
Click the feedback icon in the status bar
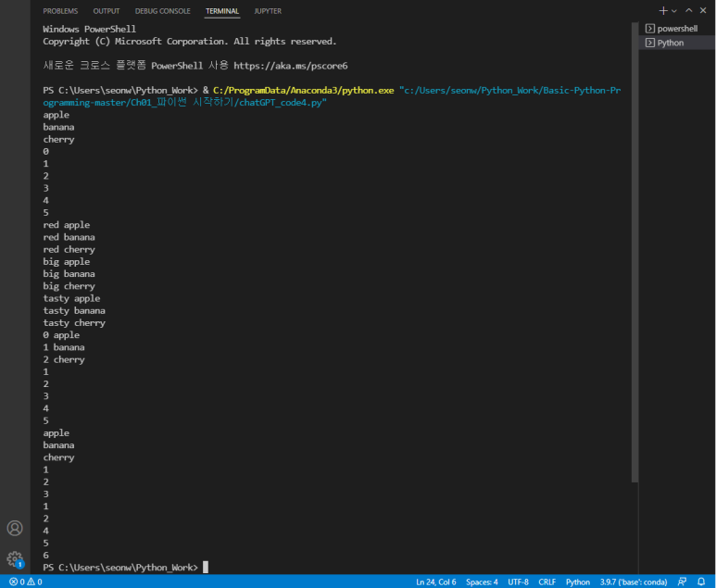[x=683, y=582]
